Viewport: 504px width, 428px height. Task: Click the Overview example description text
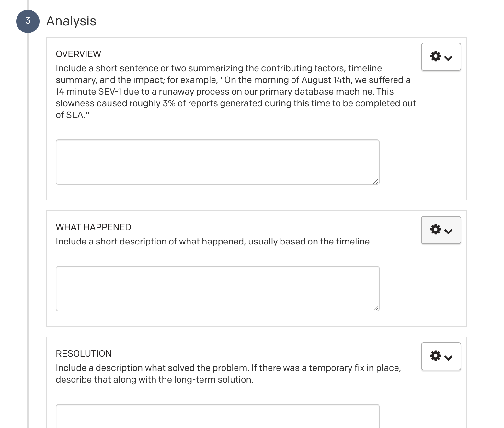pyautogui.click(x=235, y=91)
